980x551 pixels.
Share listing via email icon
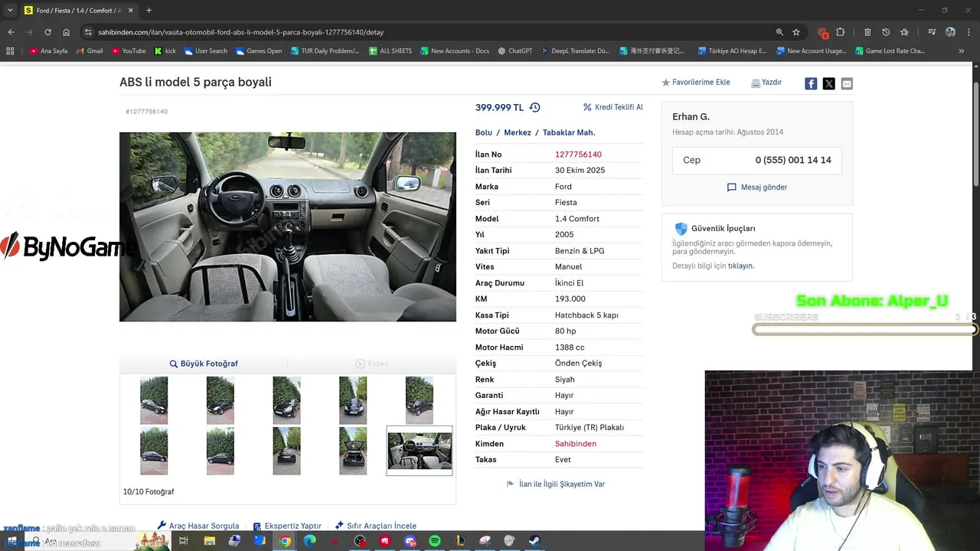(x=847, y=83)
